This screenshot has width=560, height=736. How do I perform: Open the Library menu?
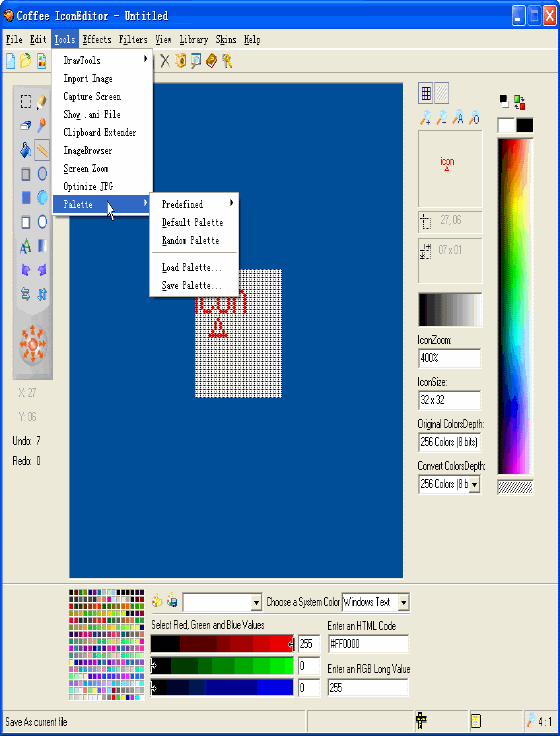(193, 40)
